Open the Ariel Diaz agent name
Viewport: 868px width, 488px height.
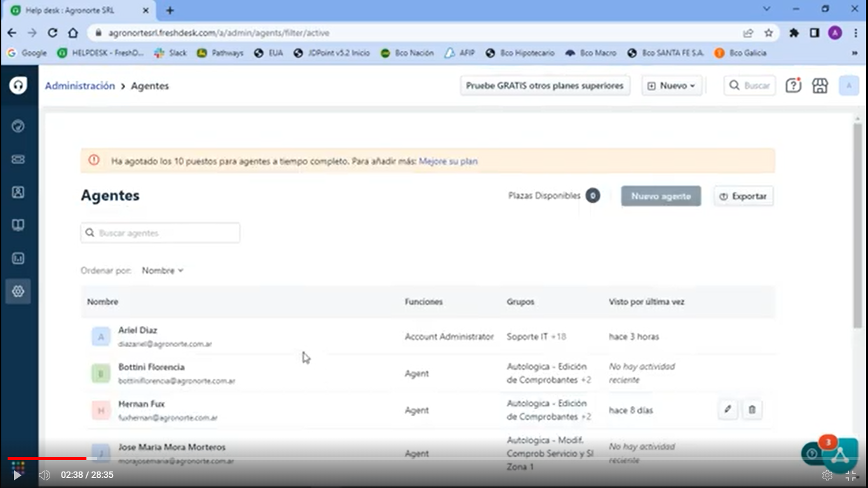coord(138,330)
